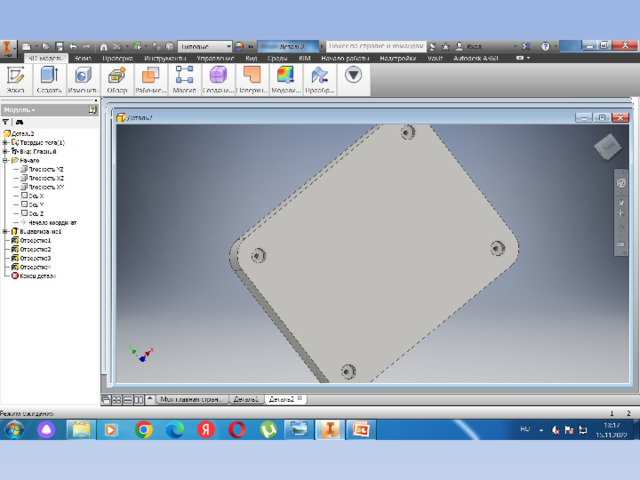Switch to the Деталь1 document tab
The height and width of the screenshot is (480, 640).
[x=246, y=399]
